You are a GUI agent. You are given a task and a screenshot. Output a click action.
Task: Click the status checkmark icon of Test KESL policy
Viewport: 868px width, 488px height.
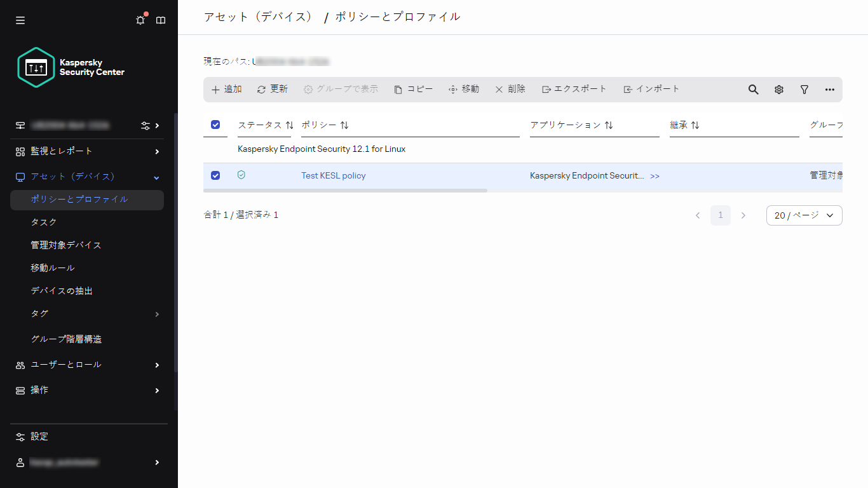pyautogui.click(x=241, y=175)
